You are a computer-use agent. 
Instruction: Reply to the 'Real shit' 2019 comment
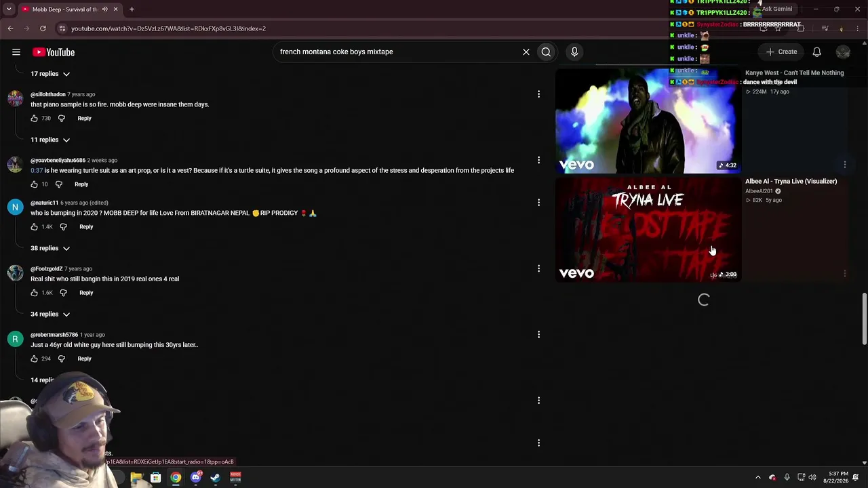pos(86,293)
